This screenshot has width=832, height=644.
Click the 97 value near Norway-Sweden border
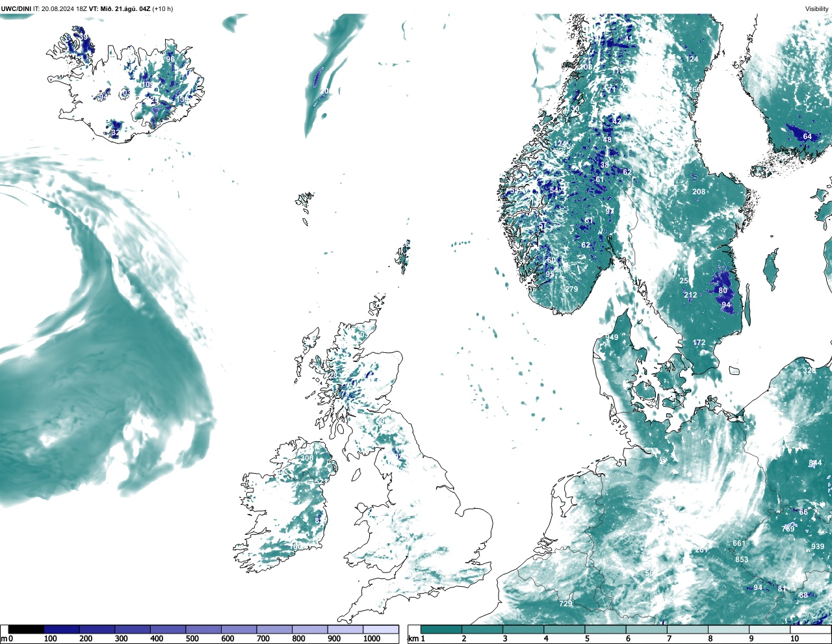(610, 211)
